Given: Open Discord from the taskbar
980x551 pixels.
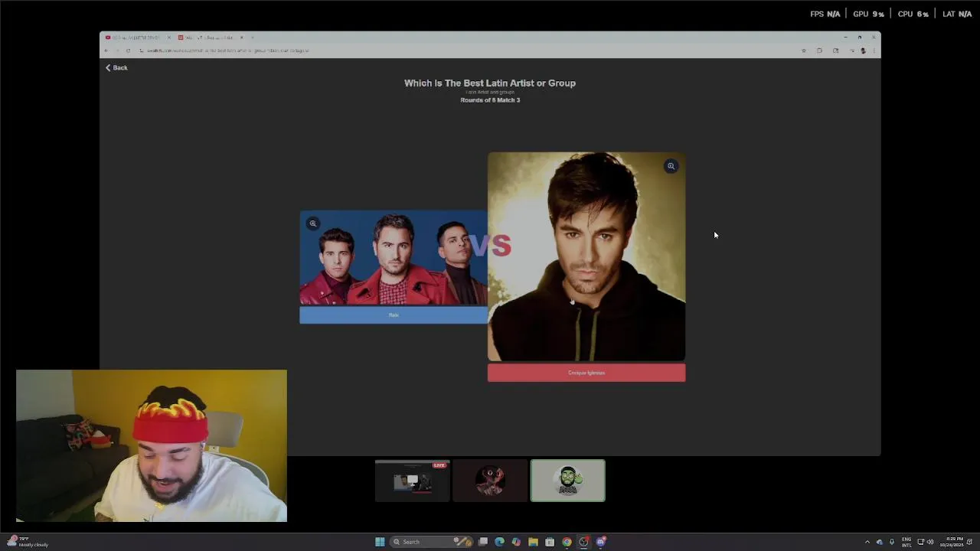Looking at the screenshot, I should coord(601,542).
